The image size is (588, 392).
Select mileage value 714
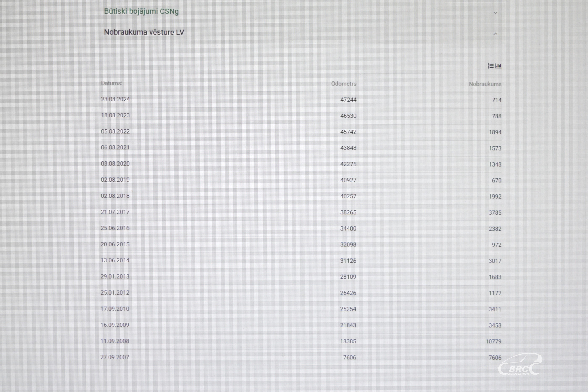[496, 100]
